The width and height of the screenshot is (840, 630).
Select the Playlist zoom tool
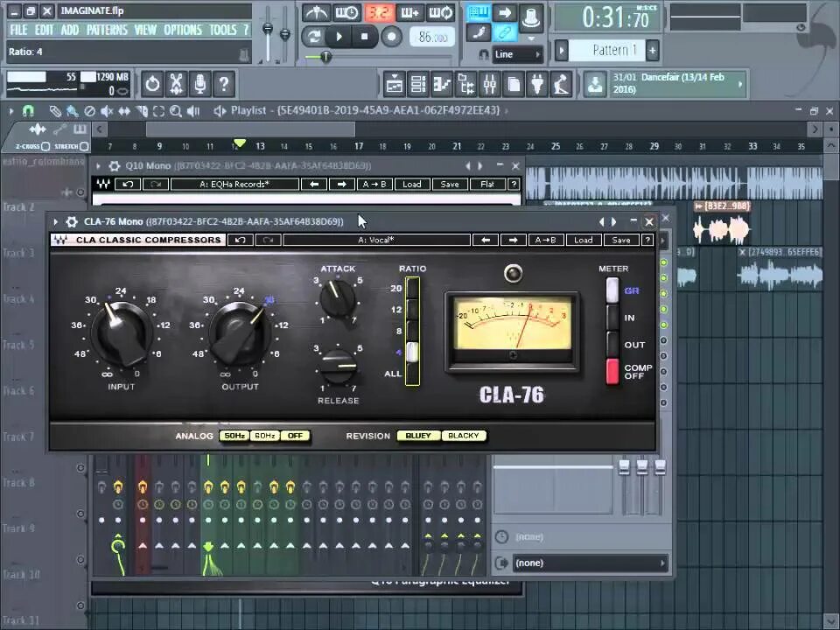point(175,111)
